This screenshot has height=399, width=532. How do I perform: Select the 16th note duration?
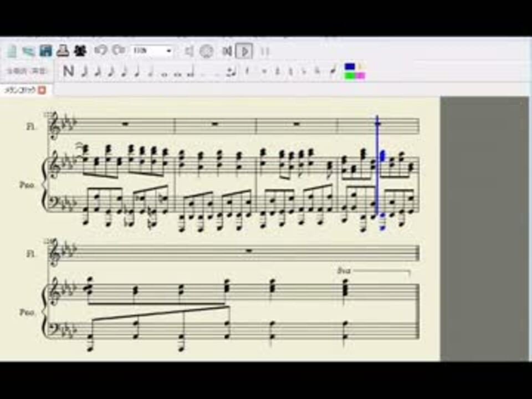(x=111, y=71)
